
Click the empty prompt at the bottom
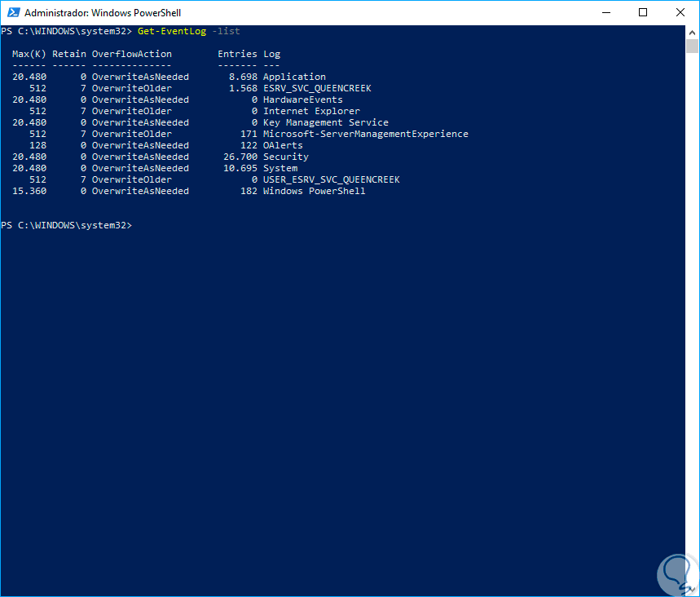pos(67,225)
